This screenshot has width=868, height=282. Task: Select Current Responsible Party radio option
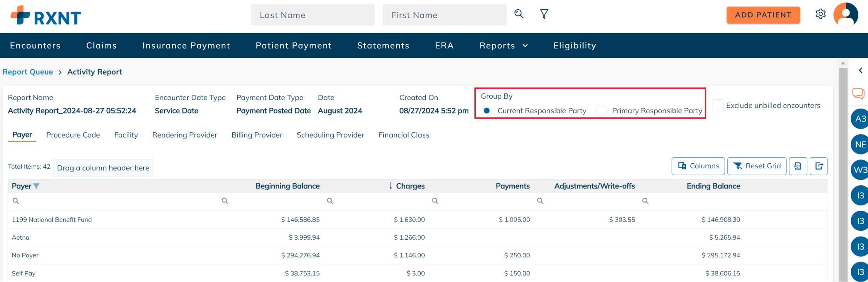[x=487, y=111]
